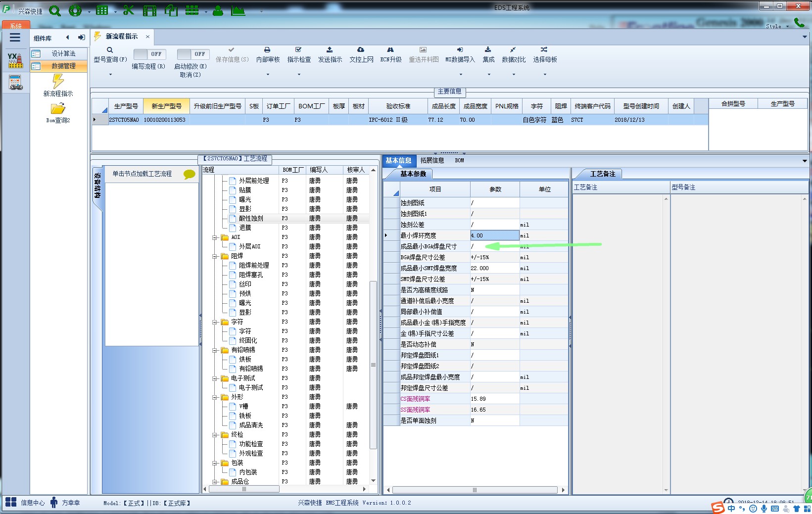Click 指示检查 checkbox tool
The image size is (812, 514).
click(x=299, y=55)
